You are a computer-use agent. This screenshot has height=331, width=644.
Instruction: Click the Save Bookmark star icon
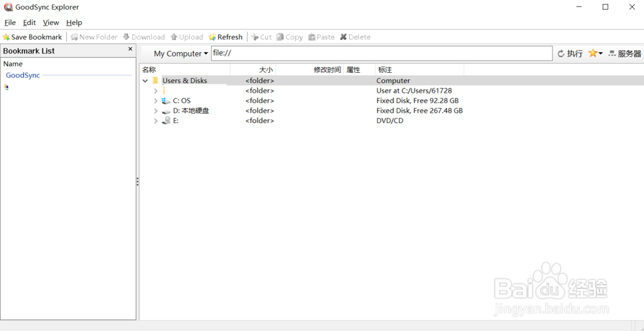pyautogui.click(x=6, y=37)
